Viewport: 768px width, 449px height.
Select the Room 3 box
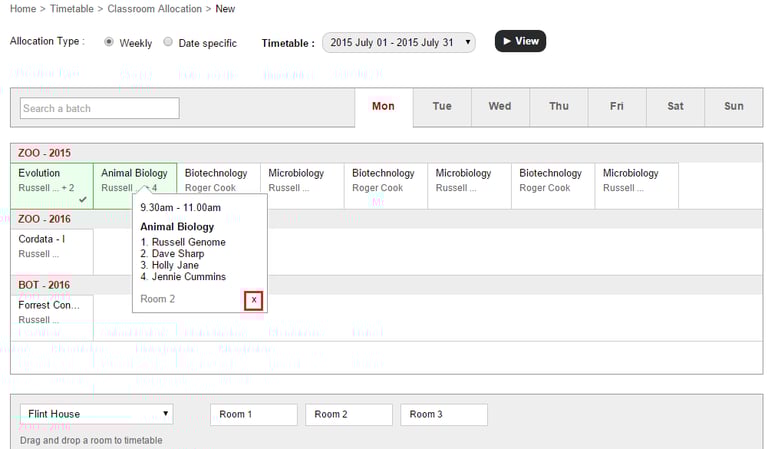pyautogui.click(x=444, y=414)
